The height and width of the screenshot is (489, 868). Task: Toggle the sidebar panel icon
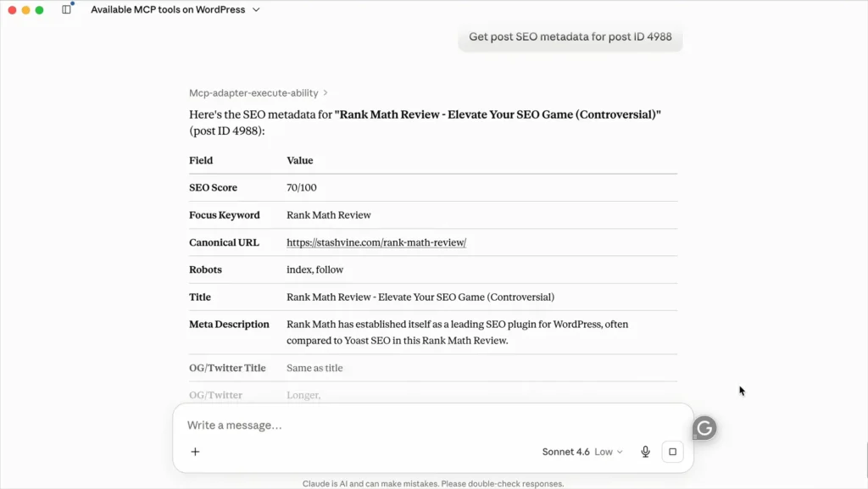(66, 9)
